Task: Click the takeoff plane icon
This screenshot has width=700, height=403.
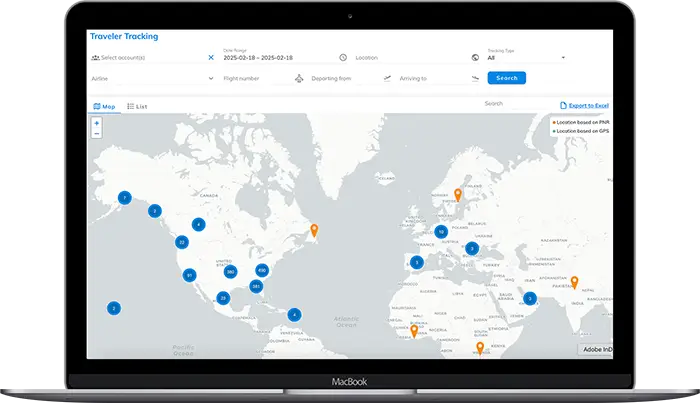Action: pos(387,78)
